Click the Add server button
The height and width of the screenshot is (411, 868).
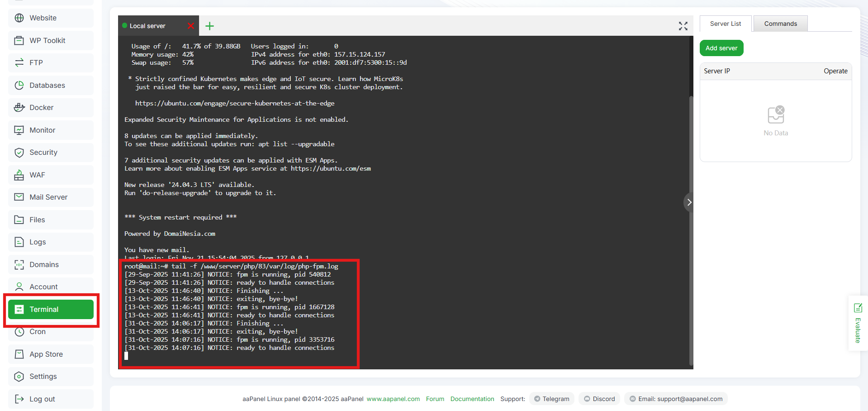721,48
